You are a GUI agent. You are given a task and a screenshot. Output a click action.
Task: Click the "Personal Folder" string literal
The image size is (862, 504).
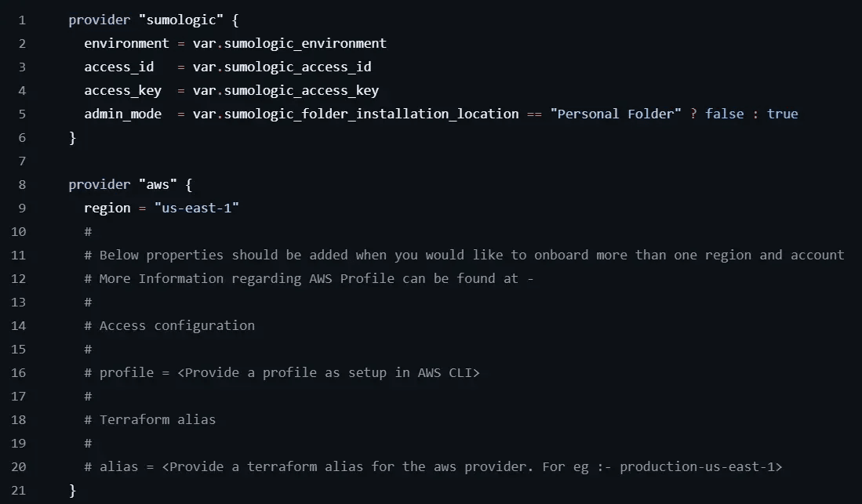coord(616,114)
